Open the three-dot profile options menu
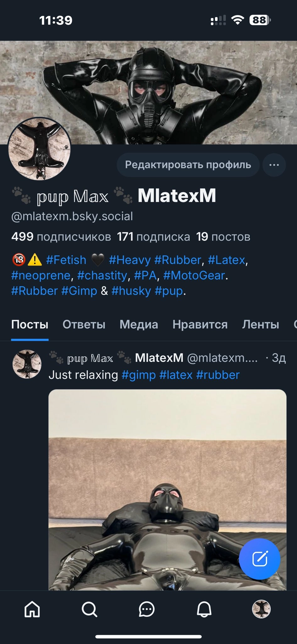This screenshot has width=297, height=644. [x=274, y=165]
